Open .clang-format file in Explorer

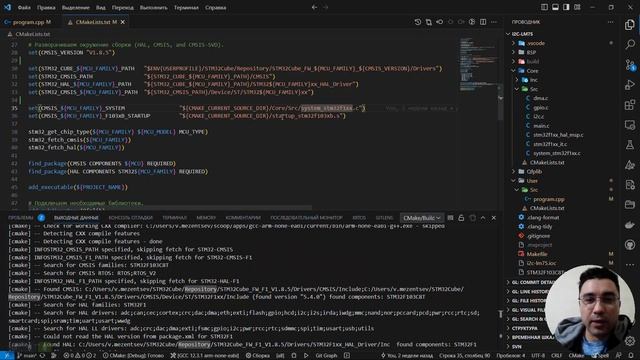pyautogui.click(x=543, y=218)
